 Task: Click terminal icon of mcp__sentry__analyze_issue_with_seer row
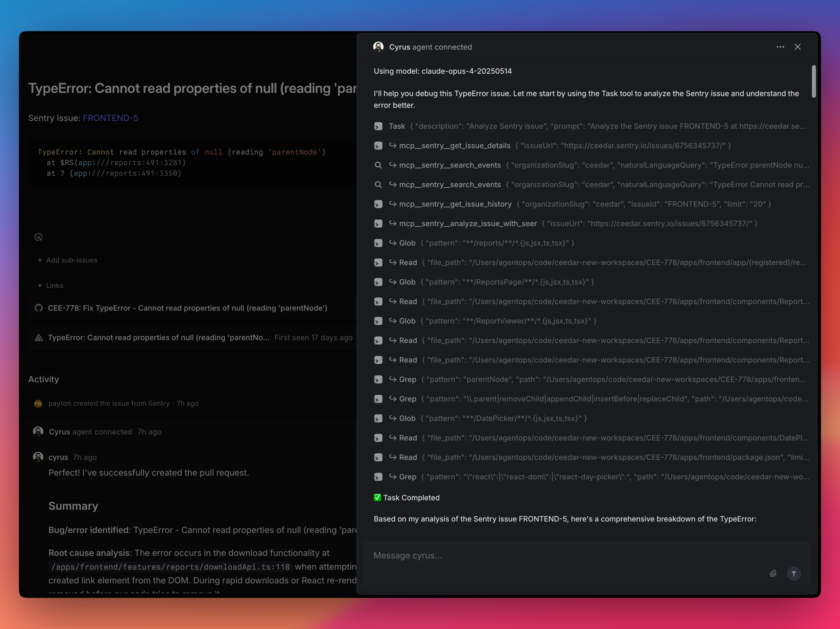coord(378,224)
